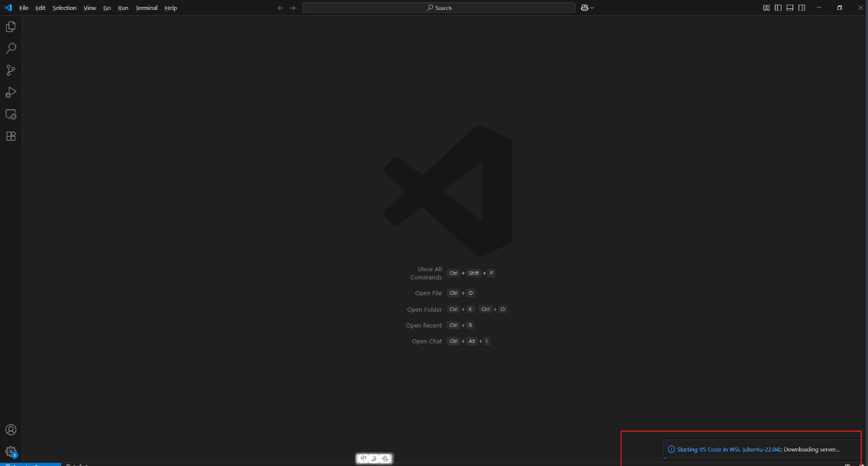Viewport: 868px width, 466px height.
Task: Open the Run menu
Action: coord(123,8)
